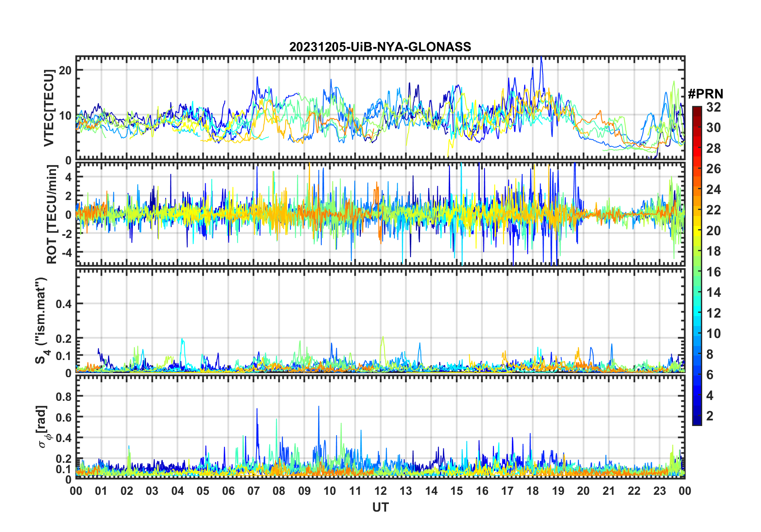The height and width of the screenshot is (532, 761).
Task: Click colorbar tick label 30
Action: (x=713, y=128)
